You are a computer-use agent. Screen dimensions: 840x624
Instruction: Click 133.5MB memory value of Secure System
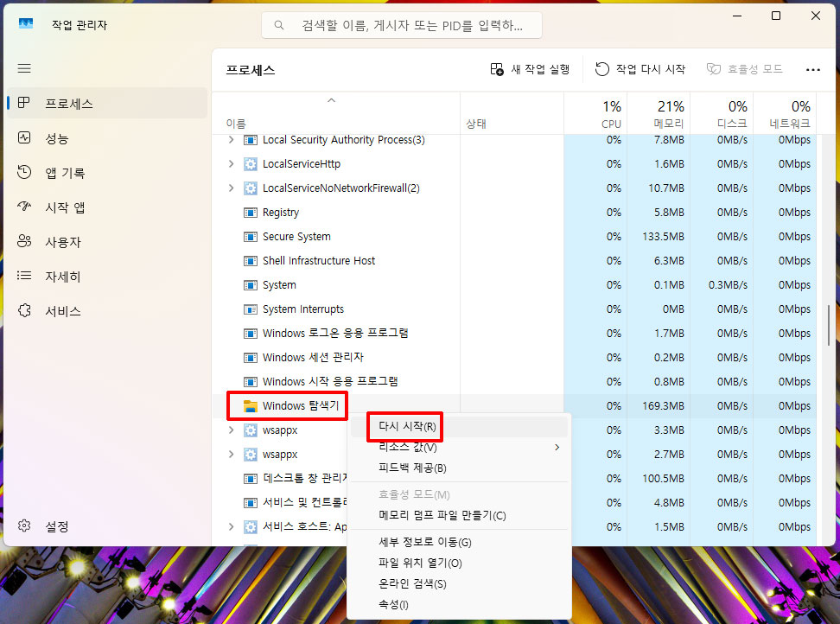663,237
